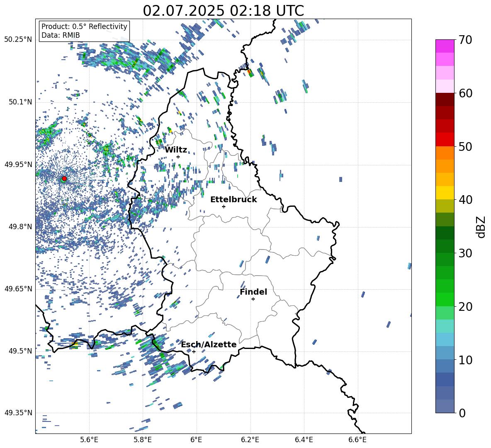
Task: Click the 'Wiltz' city label
Action: point(176,150)
